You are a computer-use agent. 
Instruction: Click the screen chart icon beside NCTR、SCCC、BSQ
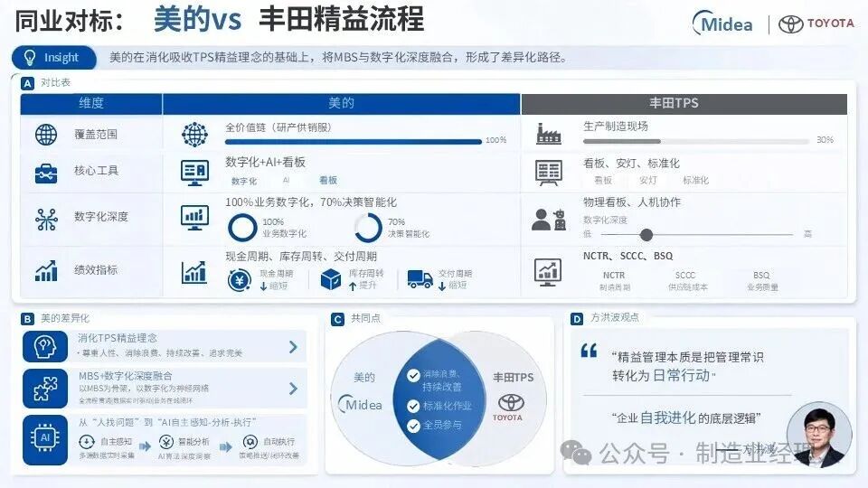(x=548, y=272)
